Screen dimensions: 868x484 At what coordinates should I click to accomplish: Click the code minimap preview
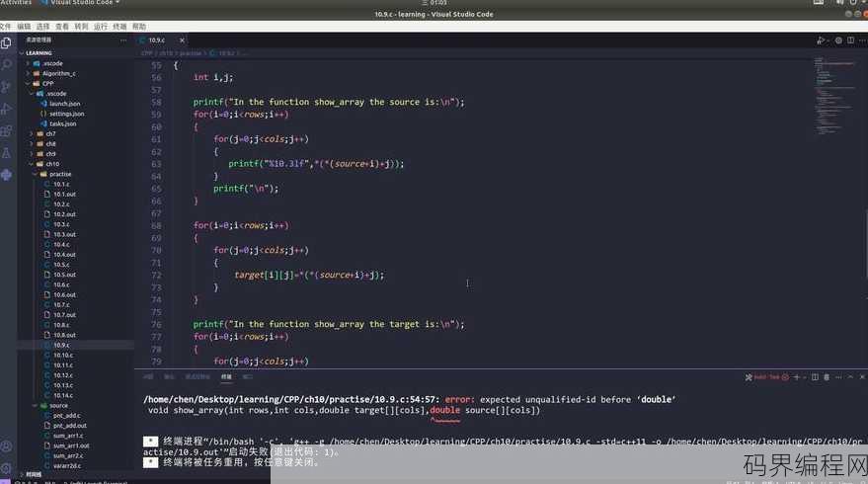tap(834, 95)
